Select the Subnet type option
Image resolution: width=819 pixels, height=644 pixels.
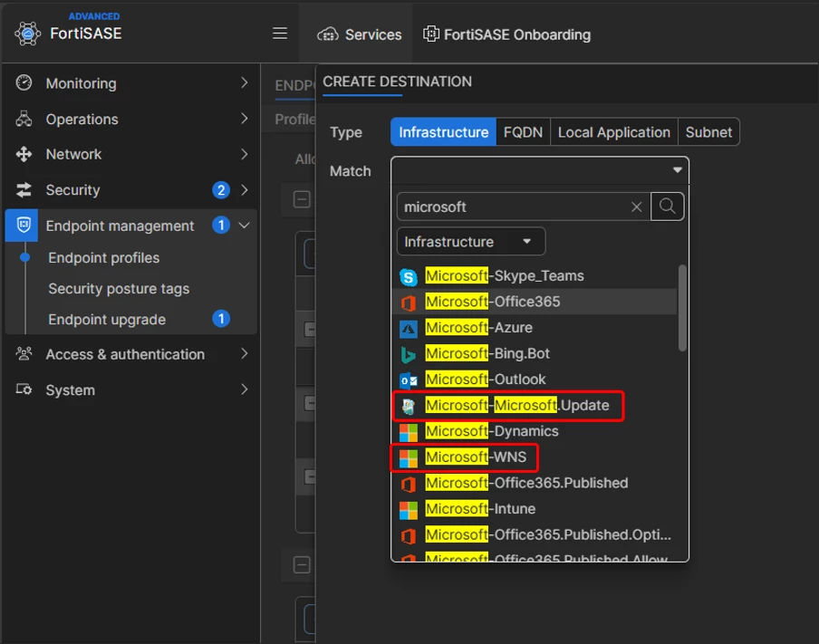tap(708, 132)
